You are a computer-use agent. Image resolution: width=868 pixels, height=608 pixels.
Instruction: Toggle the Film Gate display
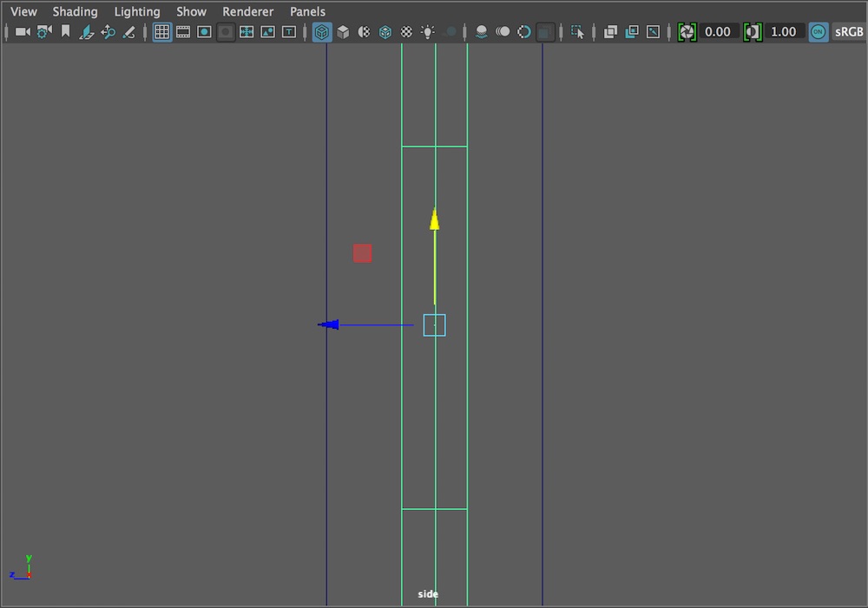pos(182,32)
